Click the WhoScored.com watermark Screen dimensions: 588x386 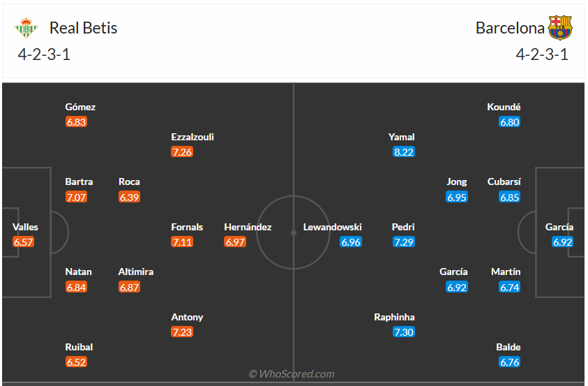click(x=292, y=374)
